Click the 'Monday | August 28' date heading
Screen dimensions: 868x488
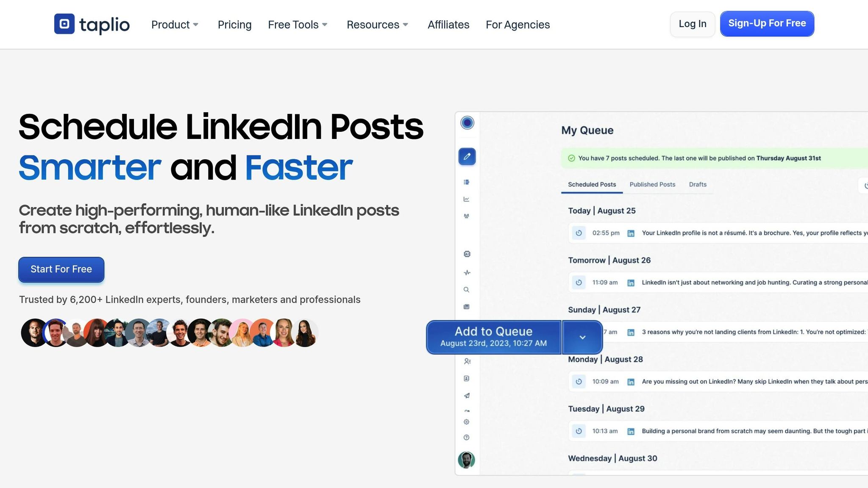605,360
